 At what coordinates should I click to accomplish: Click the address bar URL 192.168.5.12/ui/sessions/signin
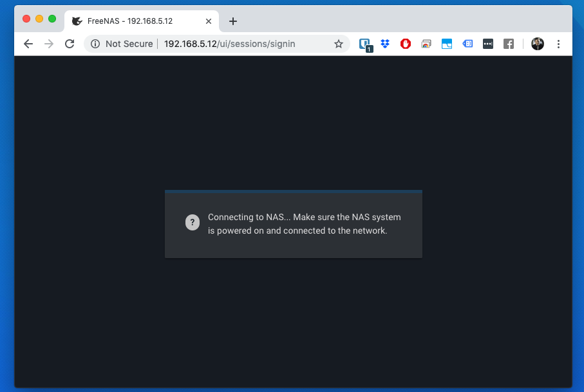[x=229, y=44]
